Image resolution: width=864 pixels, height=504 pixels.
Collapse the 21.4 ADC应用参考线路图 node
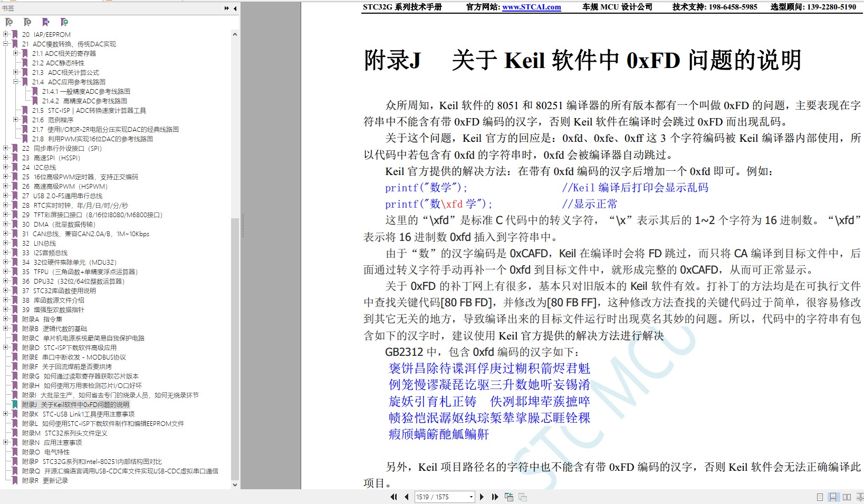[16, 82]
